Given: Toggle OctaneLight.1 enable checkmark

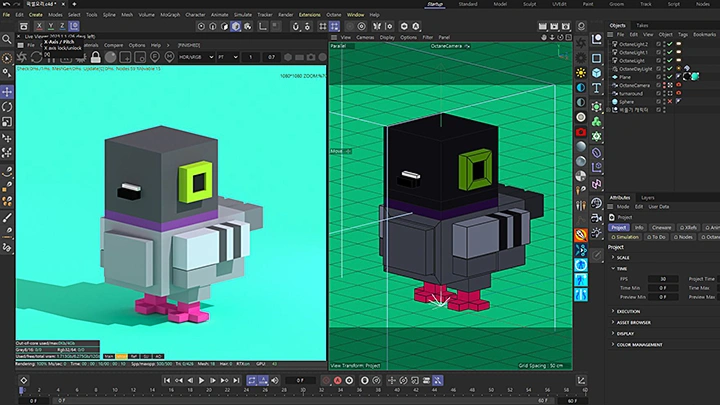Looking at the screenshot, I should [x=670, y=52].
